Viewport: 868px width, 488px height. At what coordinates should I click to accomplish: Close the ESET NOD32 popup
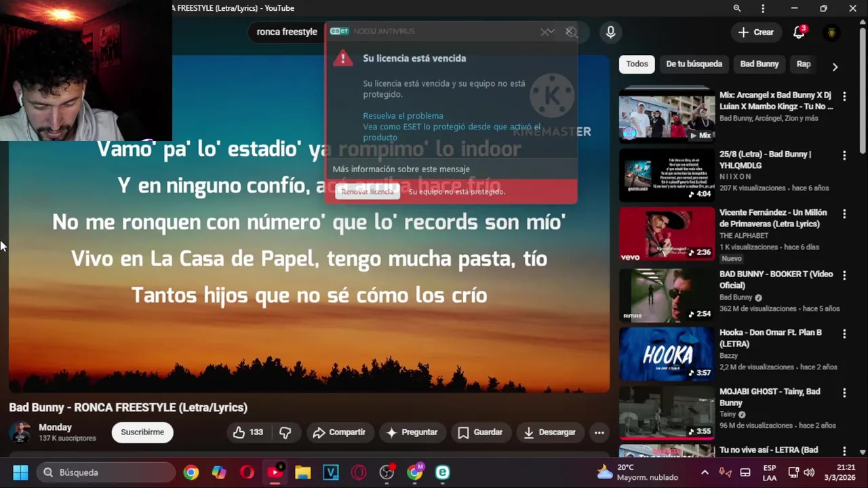[x=570, y=32]
